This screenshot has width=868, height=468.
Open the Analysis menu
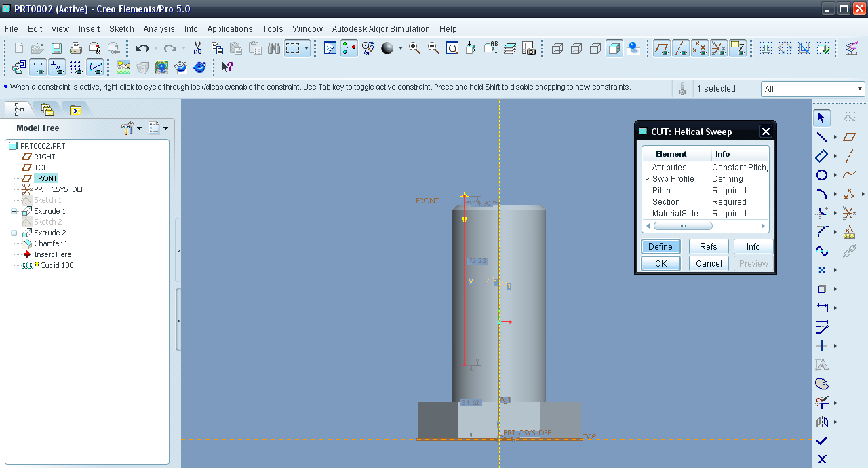(x=159, y=29)
